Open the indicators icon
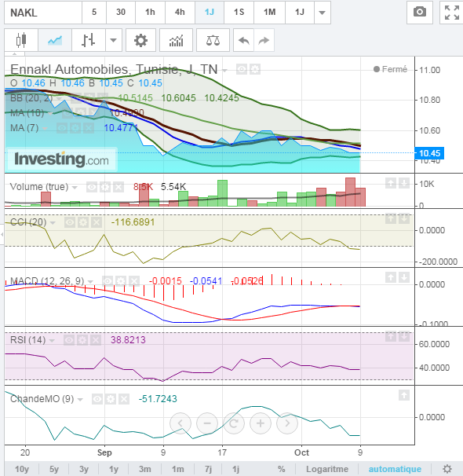This screenshot has height=476, width=463. pos(176,40)
